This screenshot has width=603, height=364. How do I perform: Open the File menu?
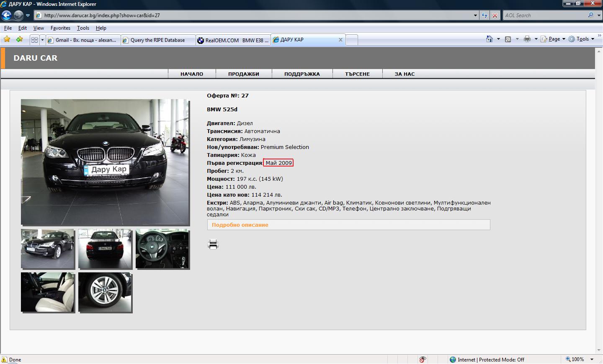point(8,28)
